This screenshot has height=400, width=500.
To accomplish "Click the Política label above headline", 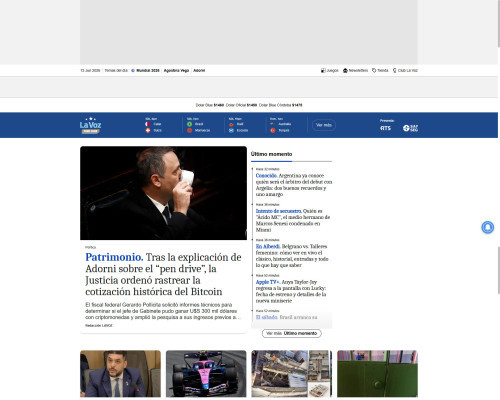I will click(x=90, y=247).
